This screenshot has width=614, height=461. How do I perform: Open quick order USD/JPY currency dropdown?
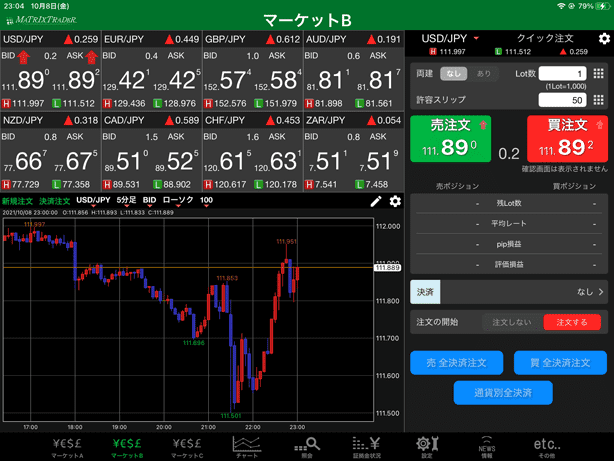click(450, 38)
